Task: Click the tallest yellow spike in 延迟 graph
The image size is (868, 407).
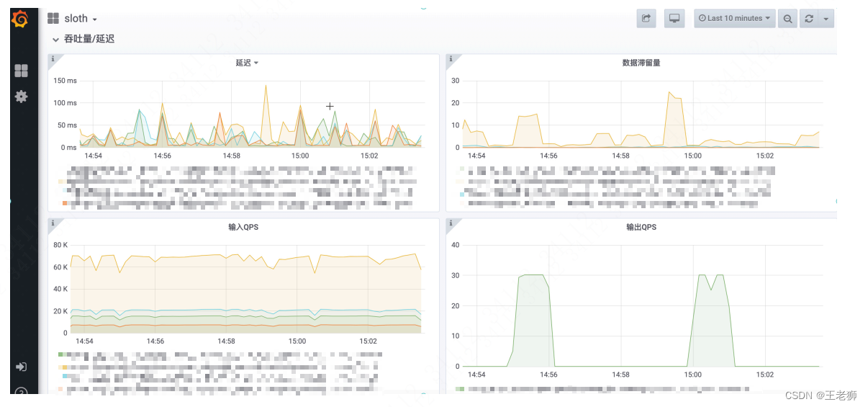Action: tap(266, 87)
